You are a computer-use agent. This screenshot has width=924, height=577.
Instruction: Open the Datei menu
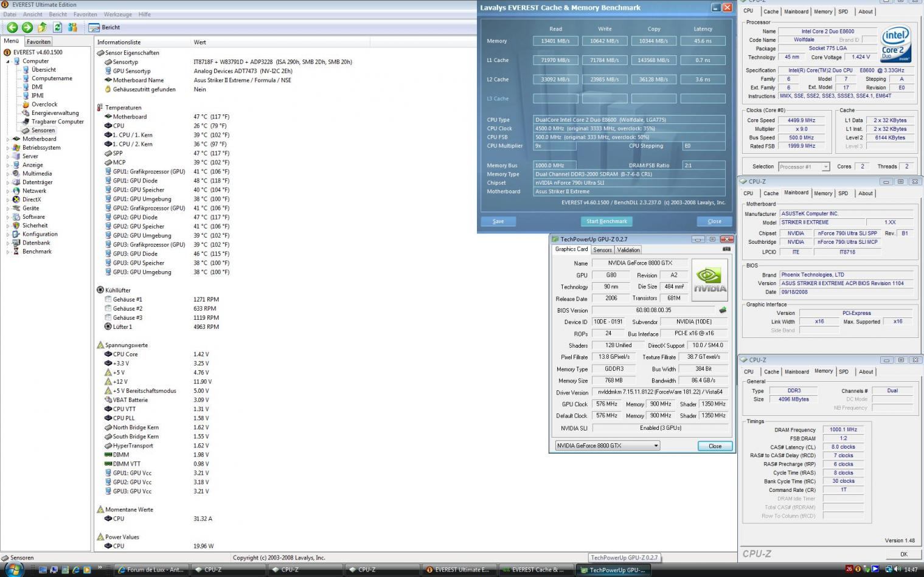click(x=10, y=14)
